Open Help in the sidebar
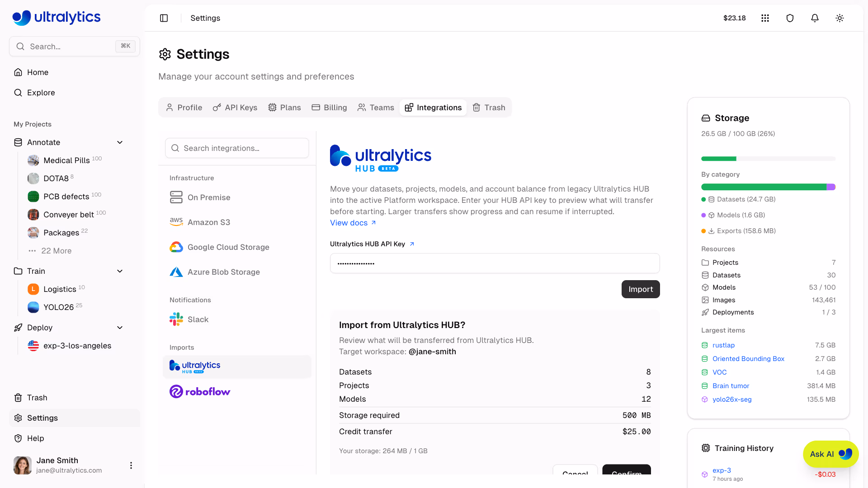Image resolution: width=868 pixels, height=488 pixels. pyautogui.click(x=75, y=438)
